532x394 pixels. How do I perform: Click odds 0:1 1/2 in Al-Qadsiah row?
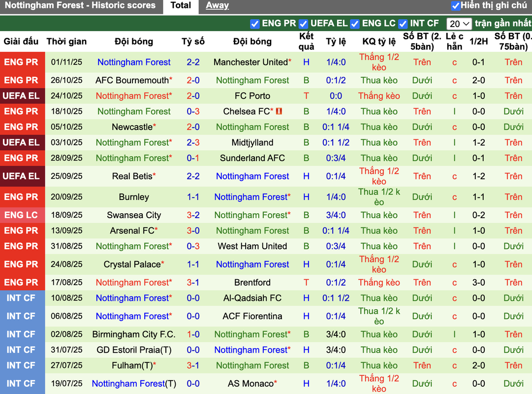[336, 298]
